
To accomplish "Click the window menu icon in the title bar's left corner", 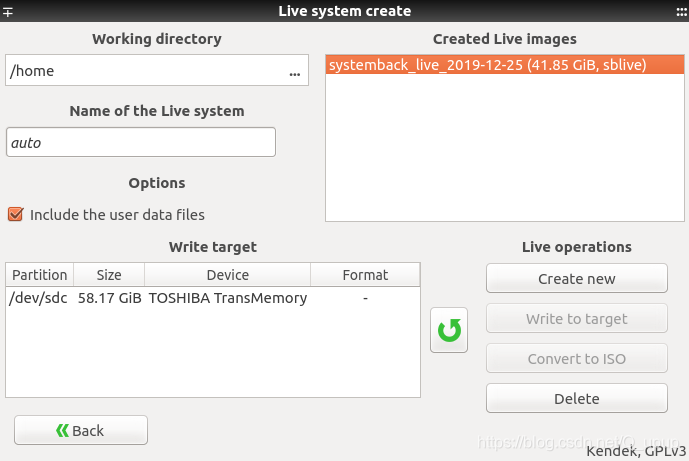I will [7, 11].
